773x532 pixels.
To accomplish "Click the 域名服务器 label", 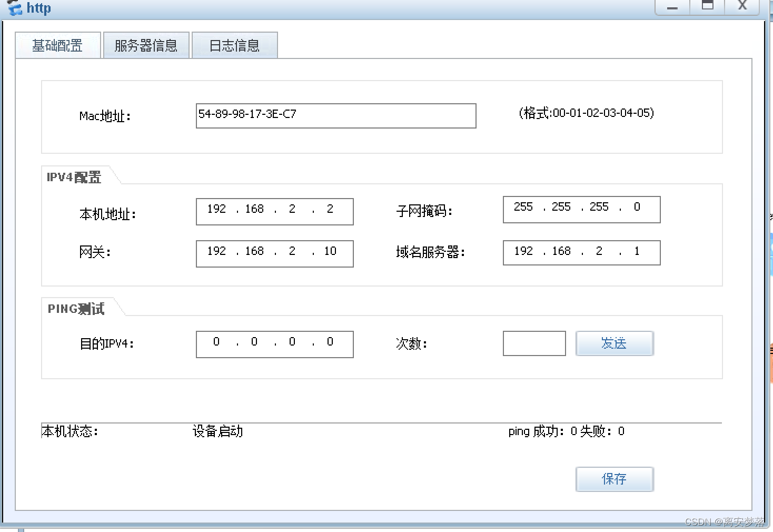I will coord(431,252).
